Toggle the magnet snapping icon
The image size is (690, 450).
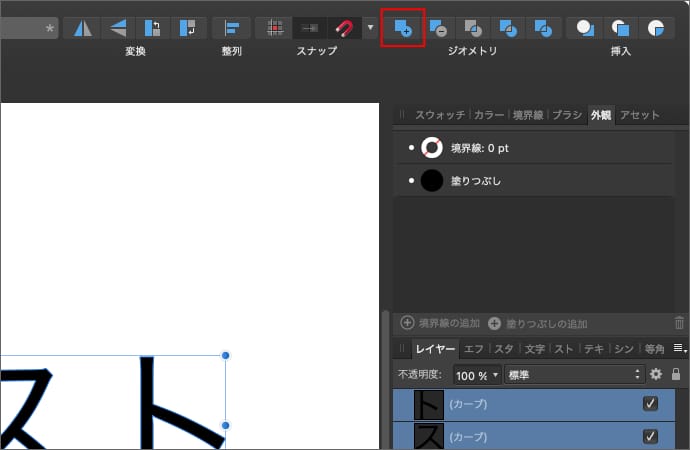(x=343, y=27)
